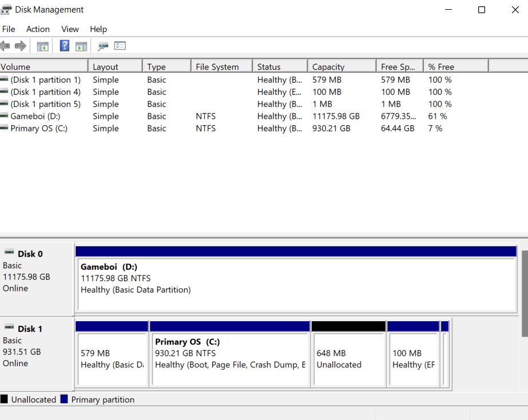Open Help via blue question mark icon
The height and width of the screenshot is (420, 528).
[64, 46]
